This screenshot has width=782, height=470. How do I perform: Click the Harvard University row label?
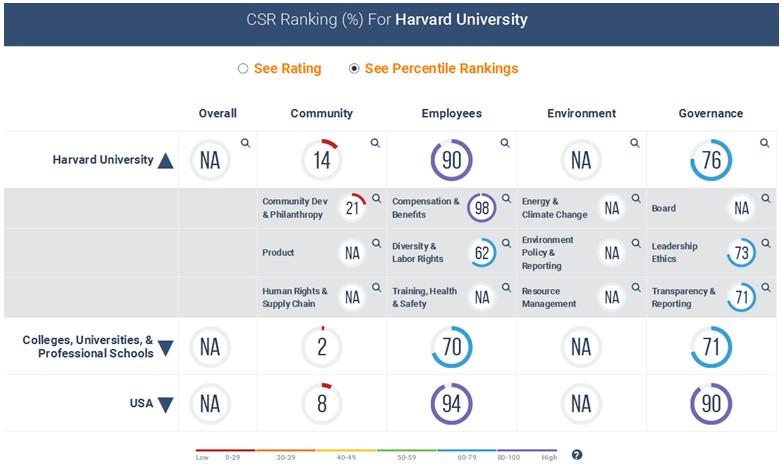(x=103, y=160)
